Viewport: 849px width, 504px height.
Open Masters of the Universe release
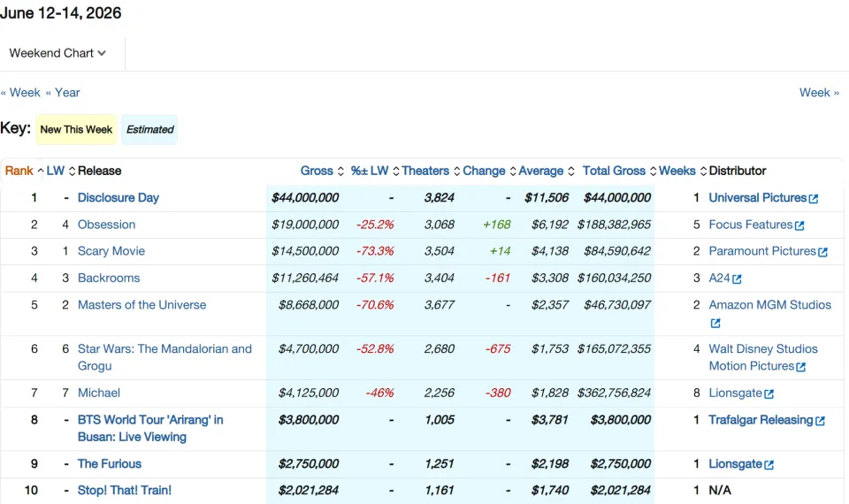(141, 305)
